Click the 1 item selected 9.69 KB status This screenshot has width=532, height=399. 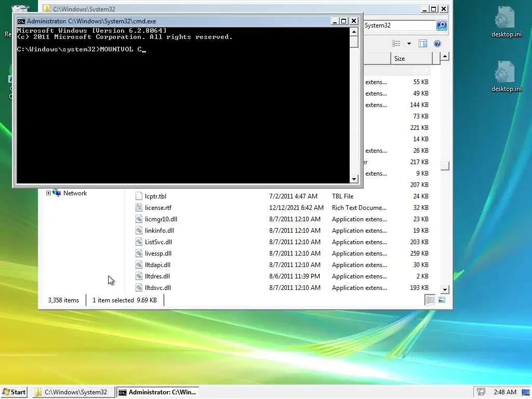coord(125,300)
